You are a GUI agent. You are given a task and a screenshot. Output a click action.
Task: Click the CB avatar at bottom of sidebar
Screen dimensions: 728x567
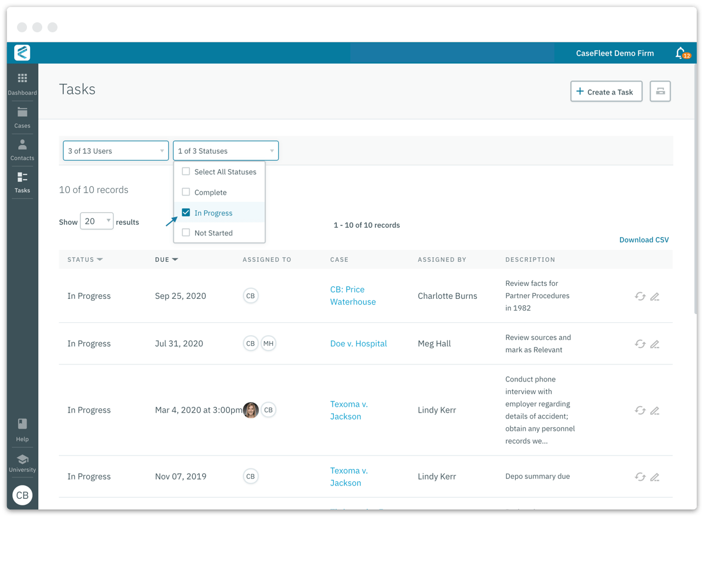point(22,495)
